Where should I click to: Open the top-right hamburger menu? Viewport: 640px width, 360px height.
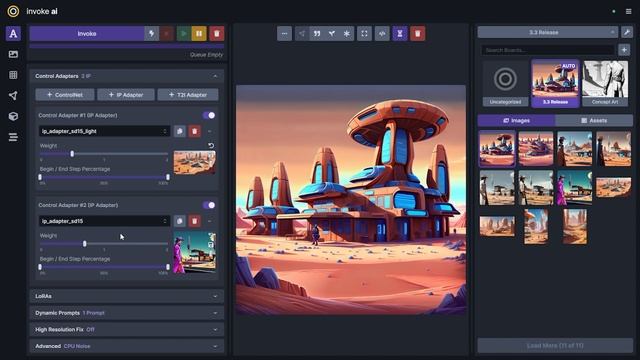pyautogui.click(x=629, y=11)
